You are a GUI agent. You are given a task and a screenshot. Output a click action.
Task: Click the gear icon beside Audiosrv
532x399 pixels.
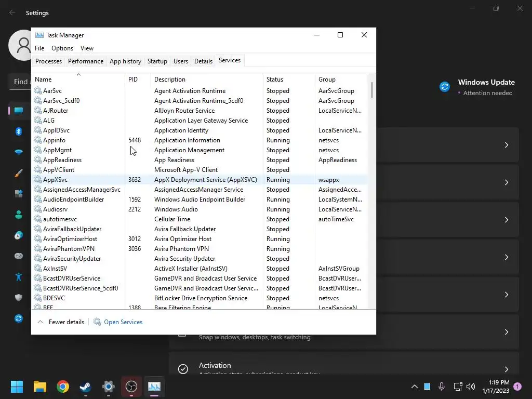(x=37, y=209)
